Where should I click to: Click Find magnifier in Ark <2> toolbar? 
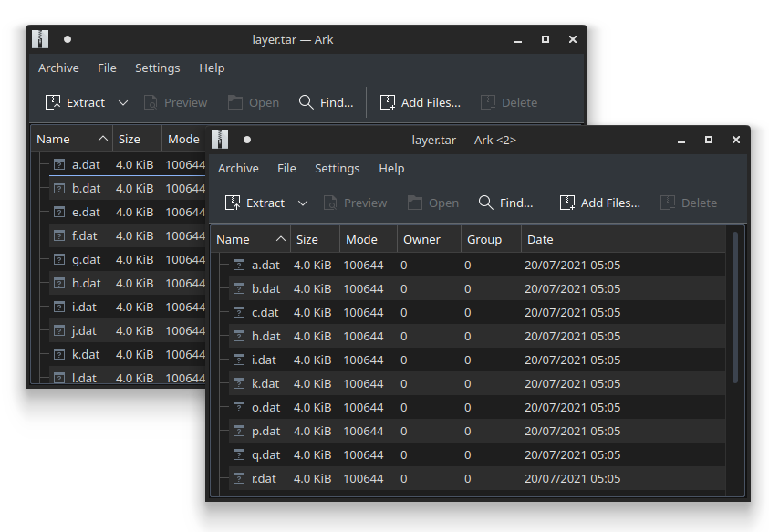coord(485,203)
